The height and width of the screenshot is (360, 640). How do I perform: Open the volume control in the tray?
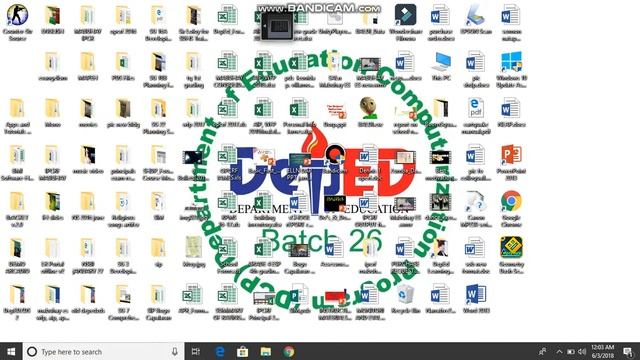[x=582, y=351]
